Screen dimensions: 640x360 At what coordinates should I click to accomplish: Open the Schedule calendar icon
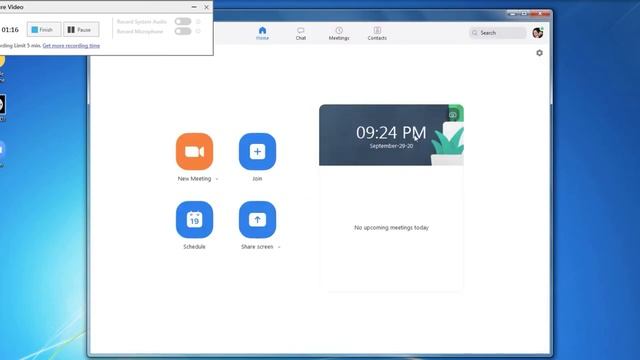194,220
